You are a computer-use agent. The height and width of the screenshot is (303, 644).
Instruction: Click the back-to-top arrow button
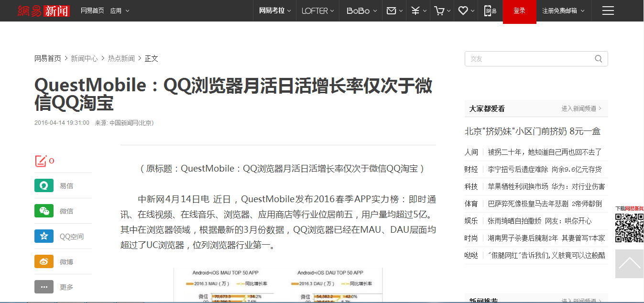point(629,263)
